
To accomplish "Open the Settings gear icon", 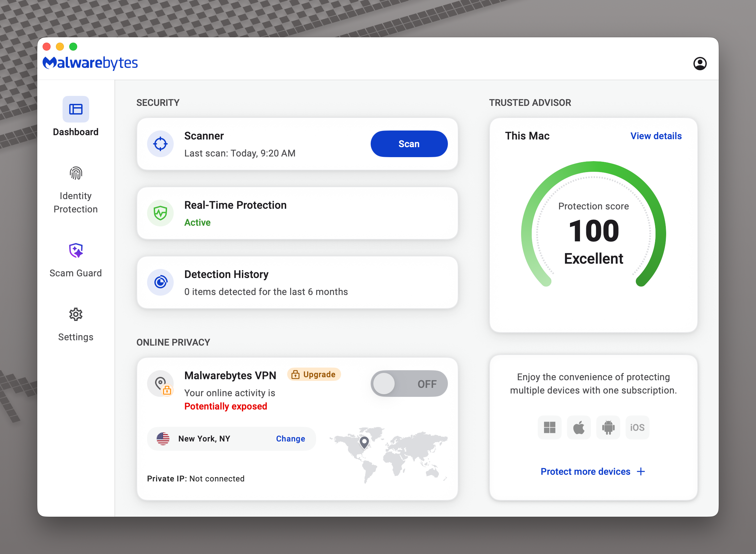I will pos(76,314).
